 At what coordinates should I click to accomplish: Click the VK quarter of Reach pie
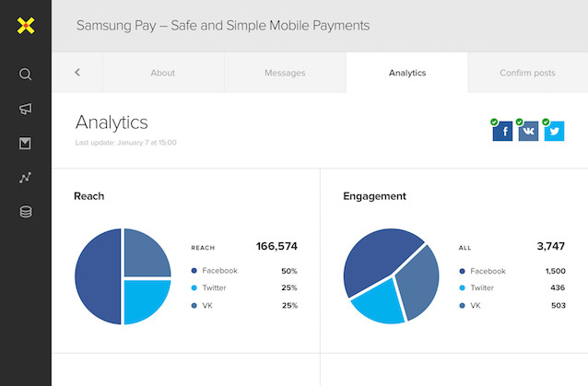coord(145,255)
